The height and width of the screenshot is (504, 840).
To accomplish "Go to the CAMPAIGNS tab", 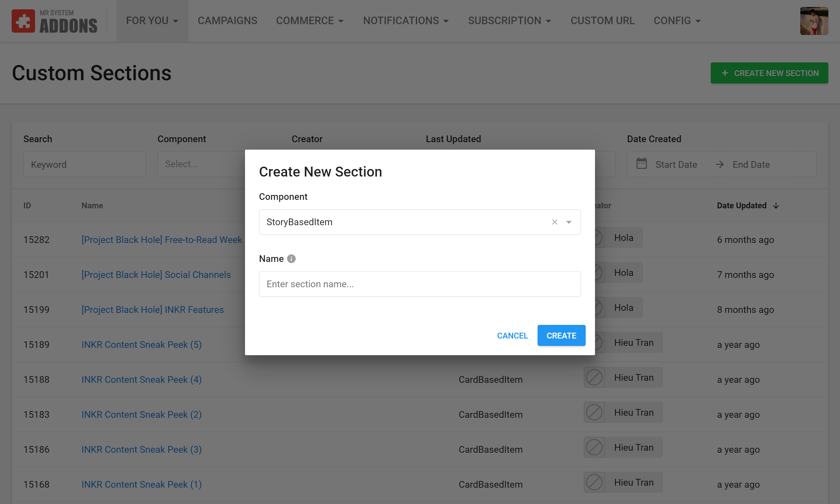I will tap(228, 21).
